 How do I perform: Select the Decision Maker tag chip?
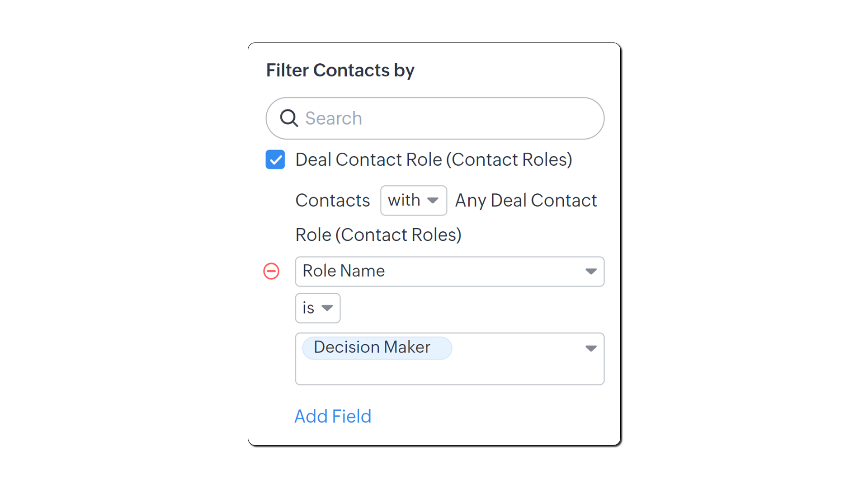pos(372,347)
